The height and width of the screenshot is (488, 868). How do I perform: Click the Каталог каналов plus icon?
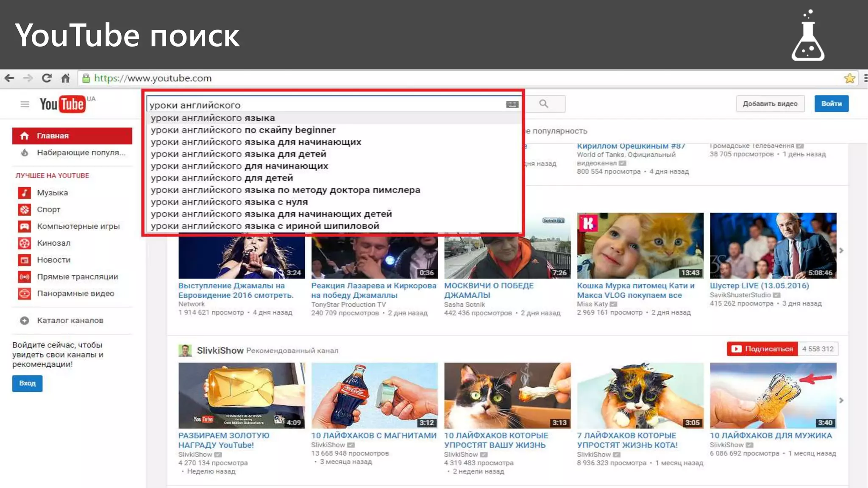tap(25, 321)
